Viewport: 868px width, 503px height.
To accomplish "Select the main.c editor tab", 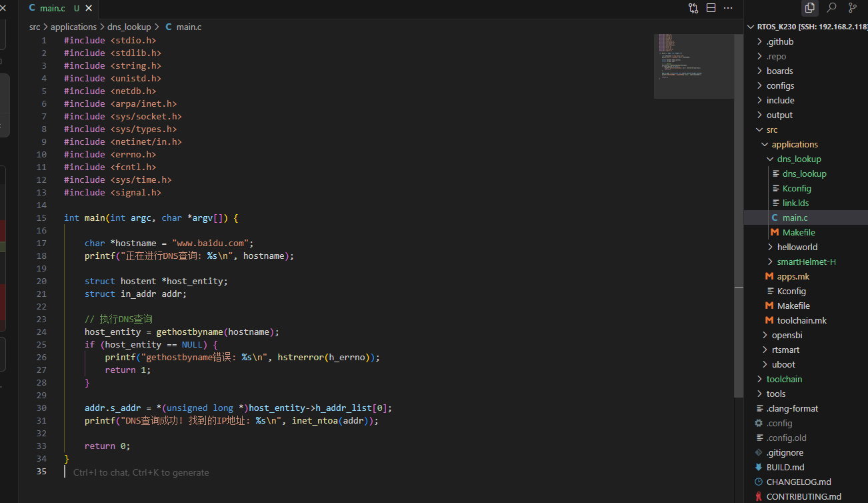I will pyautogui.click(x=53, y=9).
